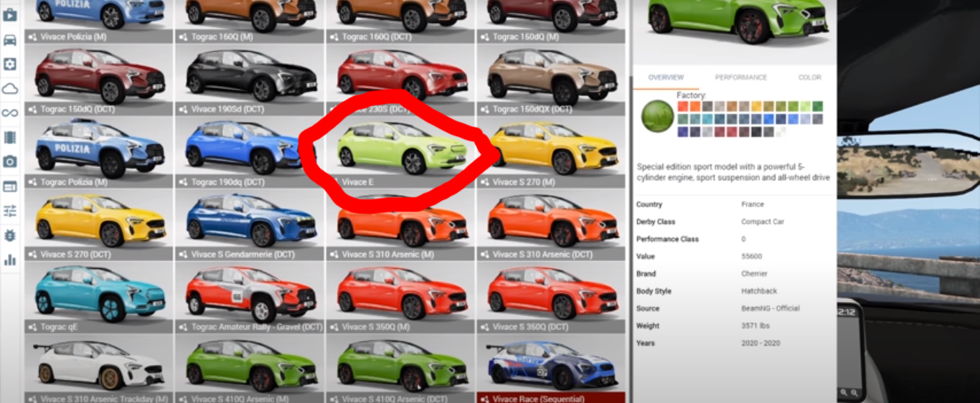The image size is (980, 403).
Task: Open the vehicle selector car icon
Action: click(x=10, y=39)
